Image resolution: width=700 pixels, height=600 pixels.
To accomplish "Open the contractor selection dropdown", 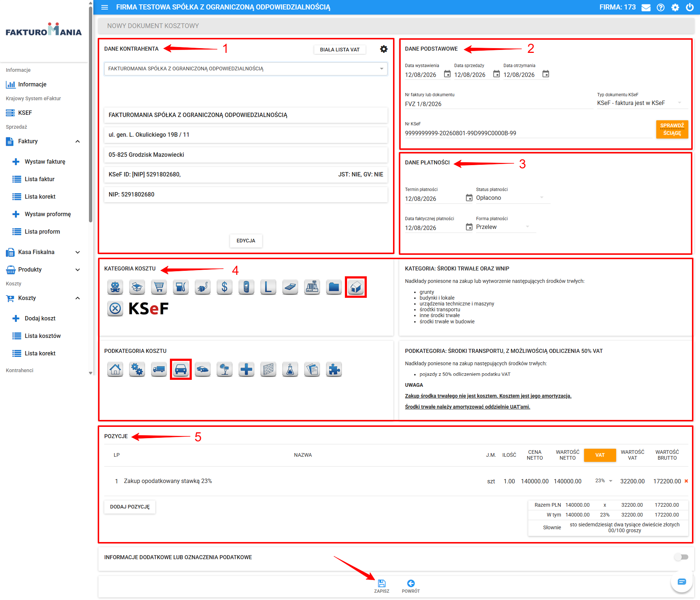I will point(246,69).
